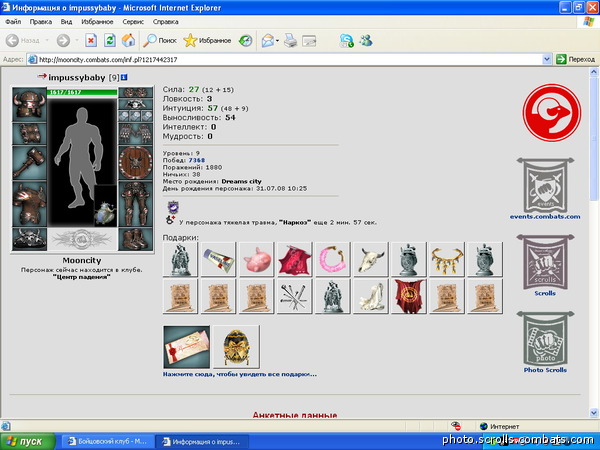Expand the address bar dropdown arrow
Screen dimensions: 600x450
coord(547,59)
